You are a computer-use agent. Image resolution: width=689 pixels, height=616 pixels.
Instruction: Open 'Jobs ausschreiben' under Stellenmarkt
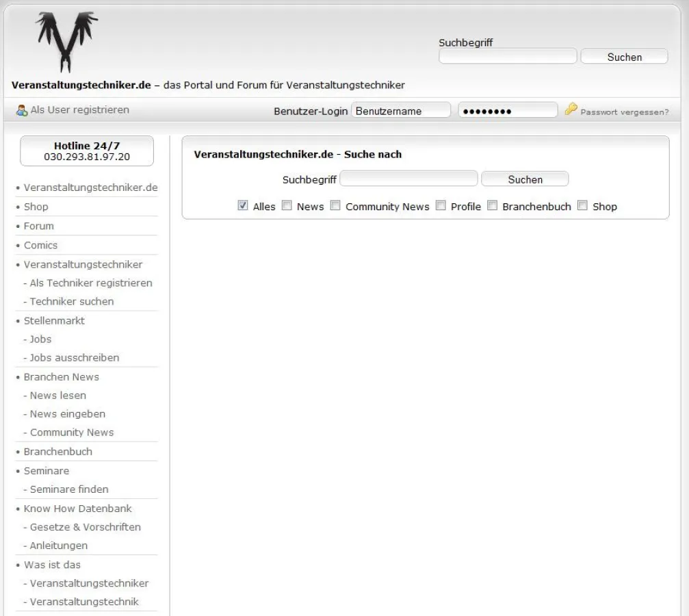(74, 357)
